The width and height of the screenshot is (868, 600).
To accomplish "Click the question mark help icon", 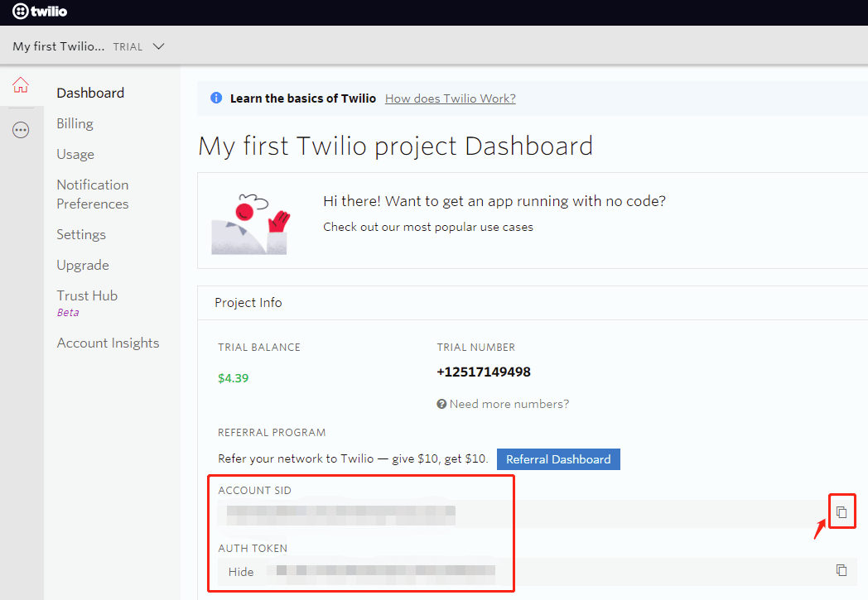I will (x=441, y=404).
